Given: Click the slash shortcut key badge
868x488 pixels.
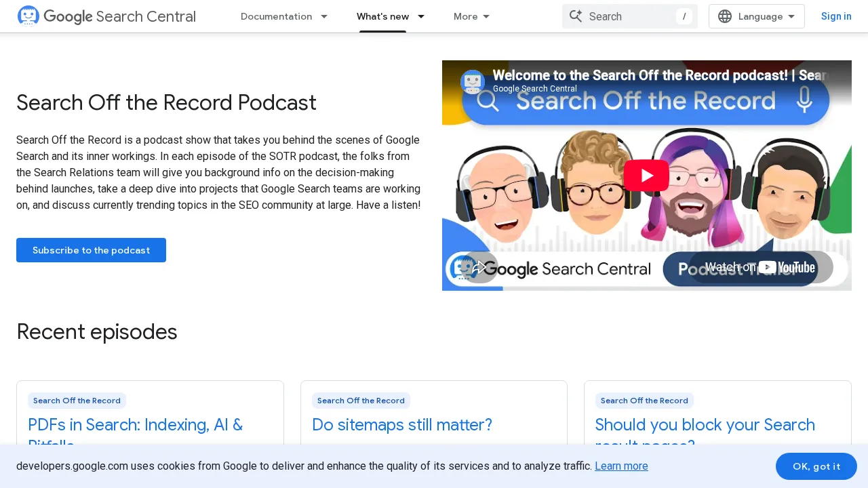Looking at the screenshot, I should click(684, 16).
